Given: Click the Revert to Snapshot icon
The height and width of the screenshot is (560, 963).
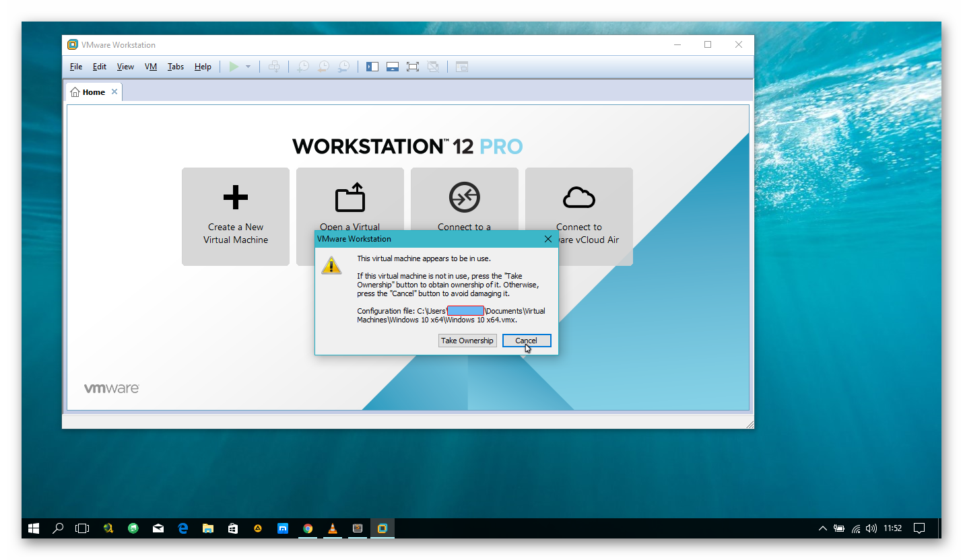Looking at the screenshot, I should [323, 67].
